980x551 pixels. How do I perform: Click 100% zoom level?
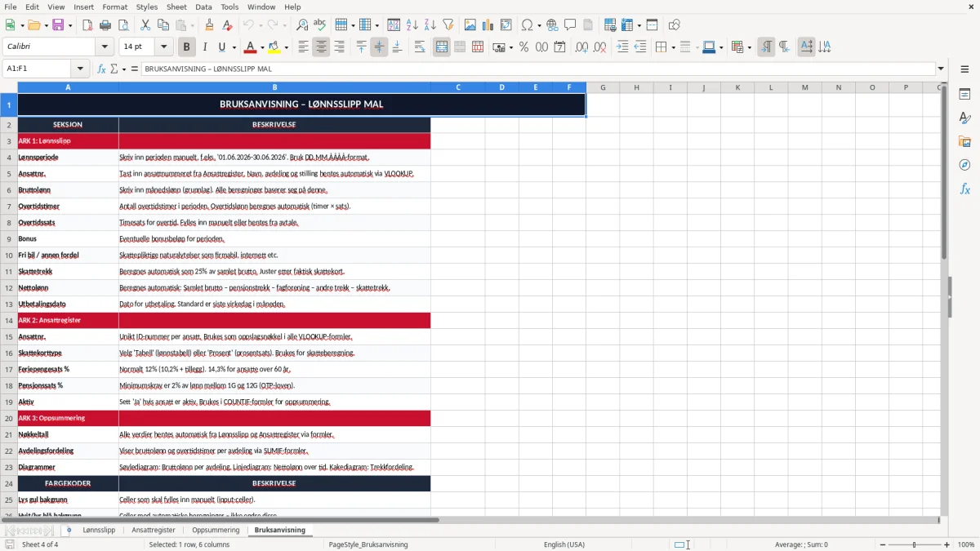coord(966,544)
